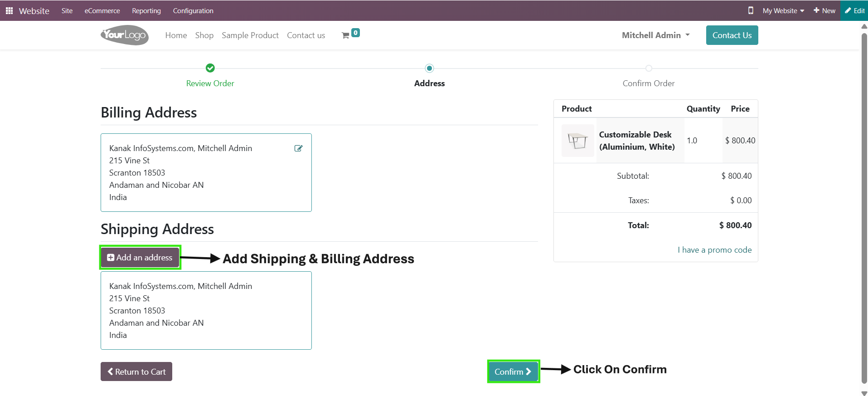Click the Address step indicator dot
Viewport: 868px width, 396px height.
coord(429,68)
